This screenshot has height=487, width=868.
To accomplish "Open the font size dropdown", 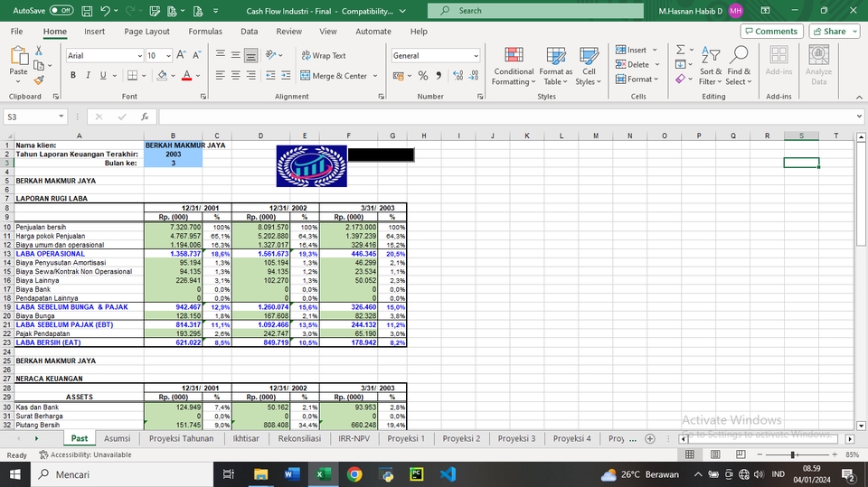I will coord(168,56).
